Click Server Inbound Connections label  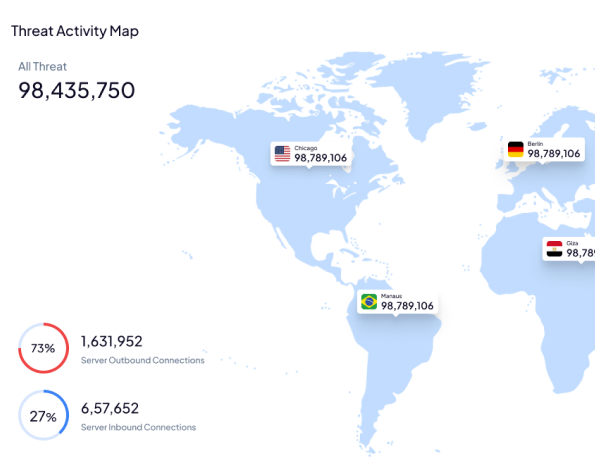139,427
